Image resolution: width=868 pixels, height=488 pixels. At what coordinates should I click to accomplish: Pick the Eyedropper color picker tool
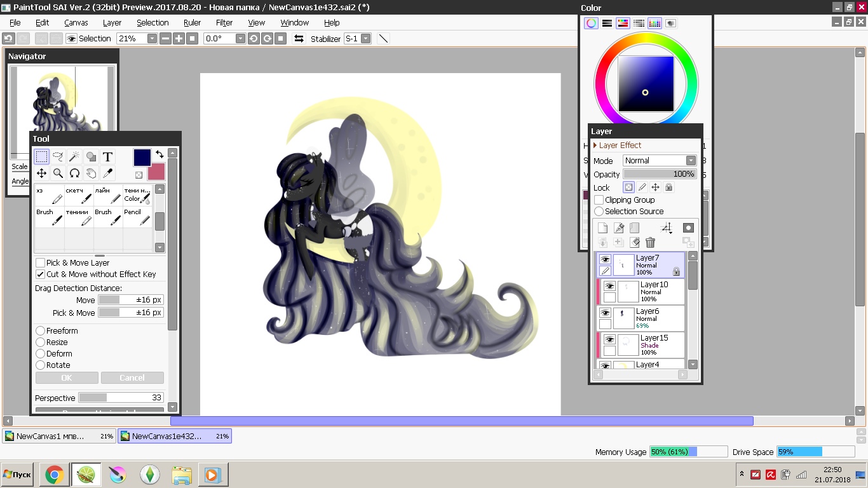[x=107, y=173]
